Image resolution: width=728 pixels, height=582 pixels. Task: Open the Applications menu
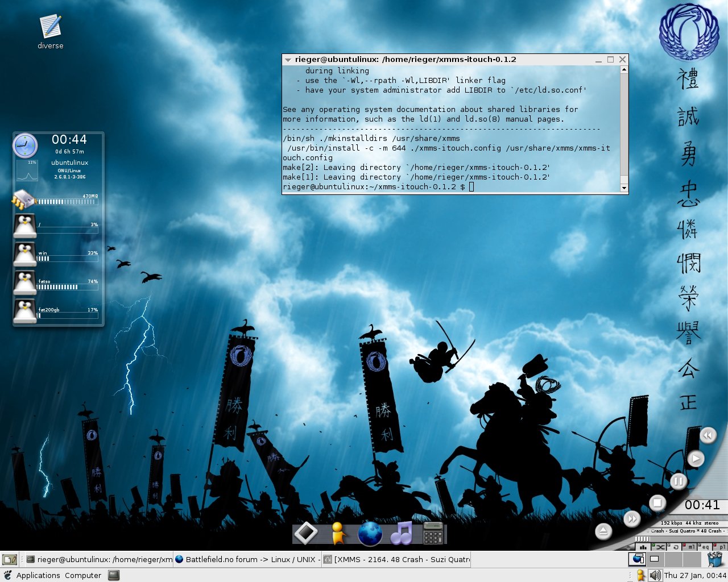38,575
